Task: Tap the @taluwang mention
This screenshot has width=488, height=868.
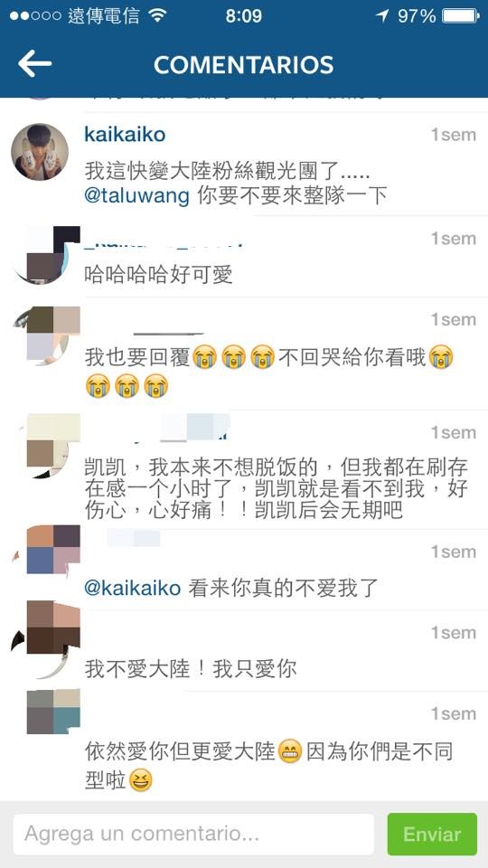Action: pos(136,196)
